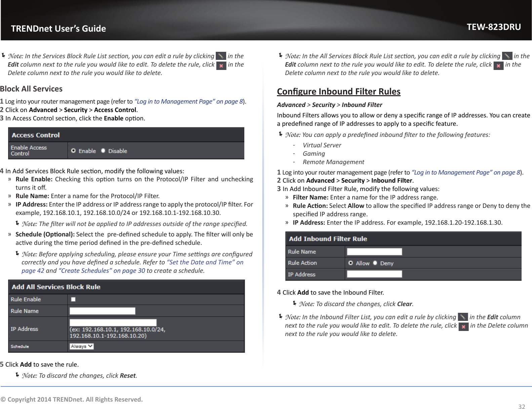Click the Block All Services heading
This screenshot has width=532, height=409.
tap(31, 89)
